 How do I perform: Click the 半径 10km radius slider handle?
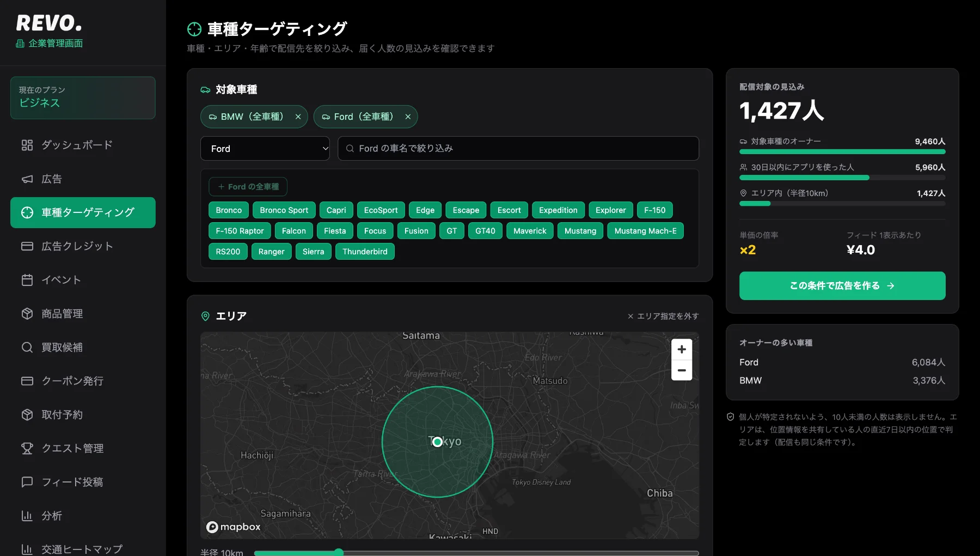click(x=339, y=553)
